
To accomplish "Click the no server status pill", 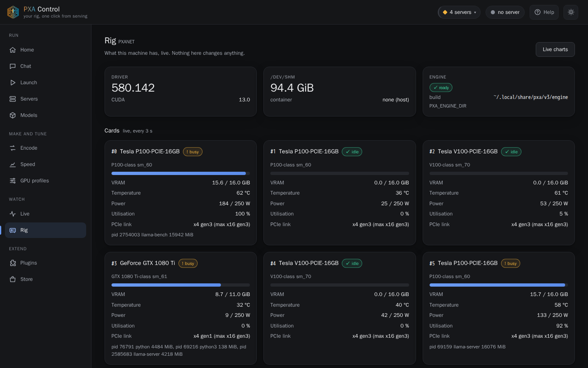I will pyautogui.click(x=505, y=12).
